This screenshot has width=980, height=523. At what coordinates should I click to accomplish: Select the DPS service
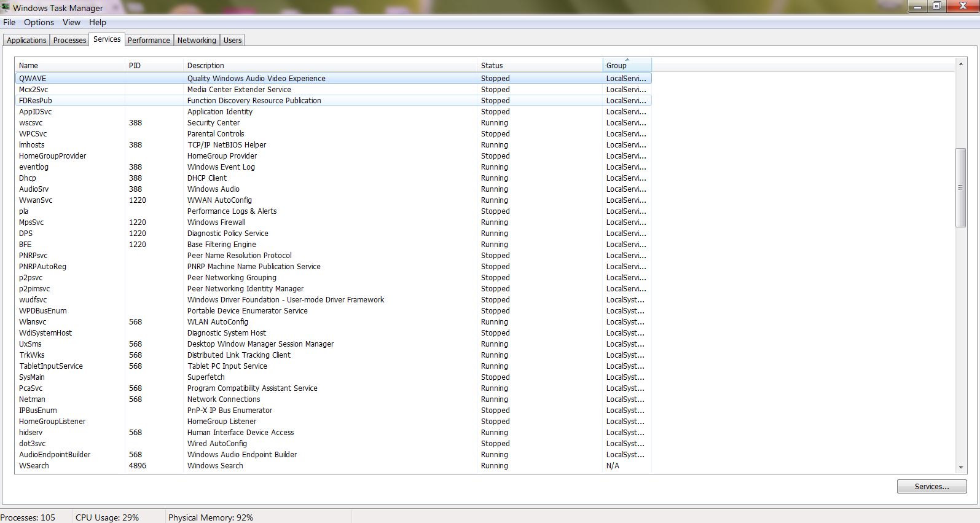click(333, 233)
